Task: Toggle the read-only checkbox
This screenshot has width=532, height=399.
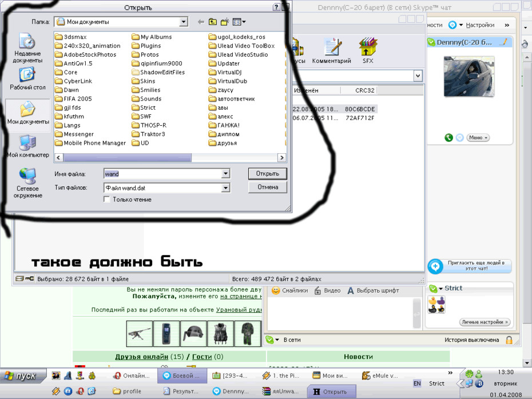Action: [x=107, y=199]
